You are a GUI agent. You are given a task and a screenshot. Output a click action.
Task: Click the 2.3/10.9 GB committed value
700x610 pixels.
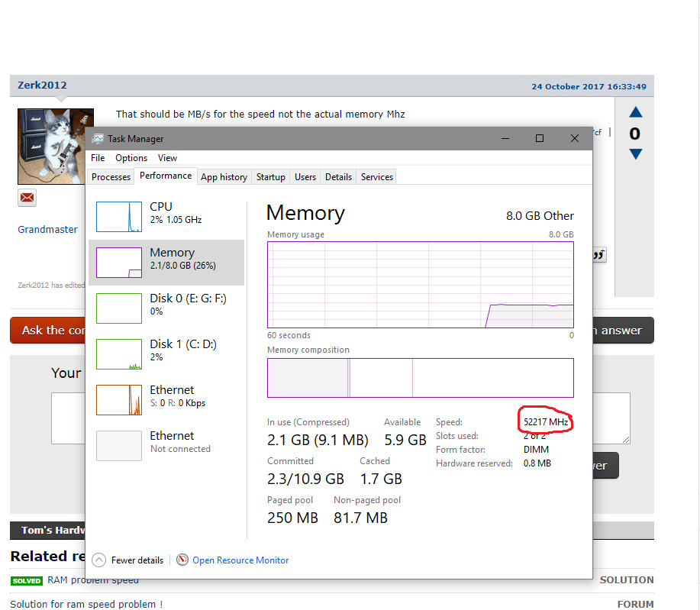click(x=306, y=479)
